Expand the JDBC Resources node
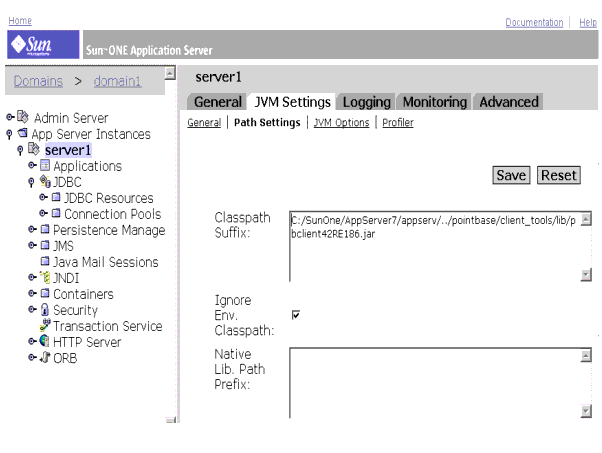The width and height of the screenshot is (602, 453). click(x=44, y=197)
